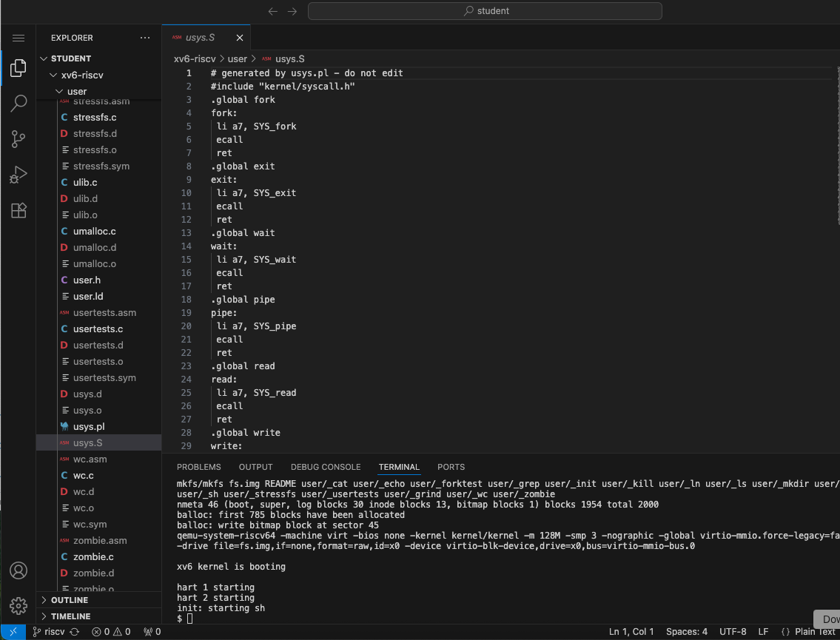Expand the OUTLINE section
The width and height of the screenshot is (840, 640).
point(70,600)
